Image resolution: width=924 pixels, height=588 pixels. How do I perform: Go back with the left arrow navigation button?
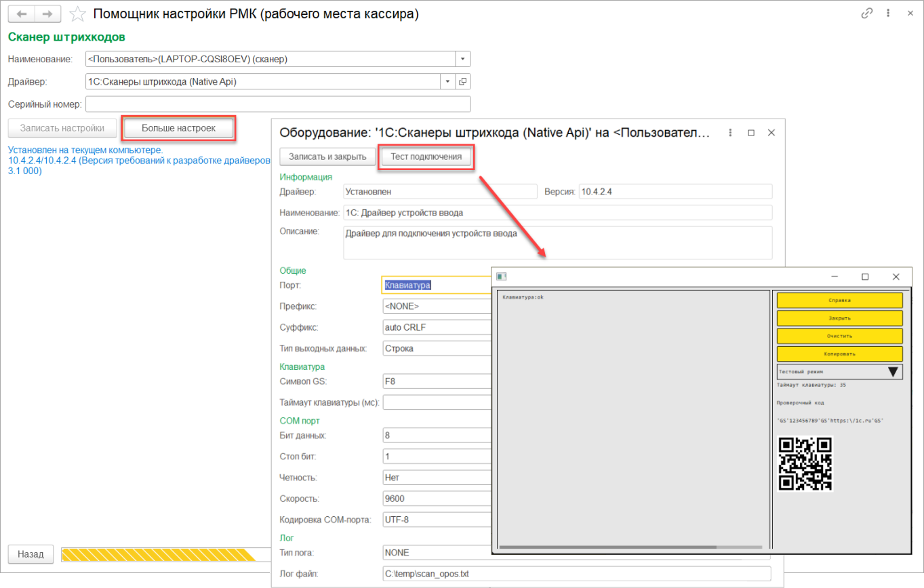point(21,14)
